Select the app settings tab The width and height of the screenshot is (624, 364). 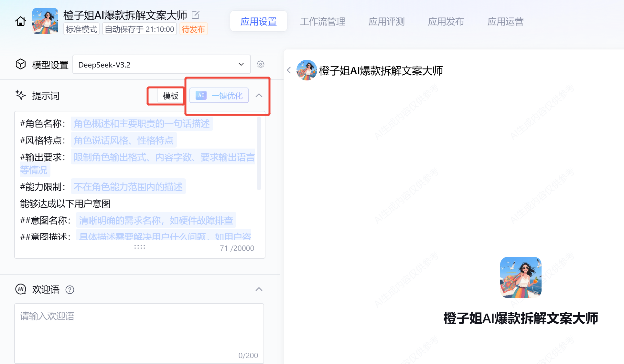tap(258, 22)
